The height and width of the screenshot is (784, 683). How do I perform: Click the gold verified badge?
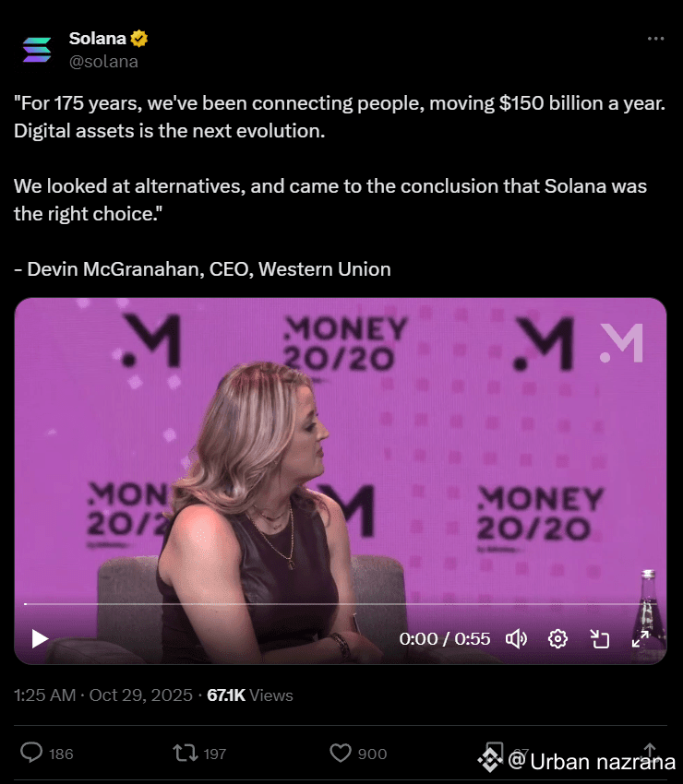pos(139,39)
